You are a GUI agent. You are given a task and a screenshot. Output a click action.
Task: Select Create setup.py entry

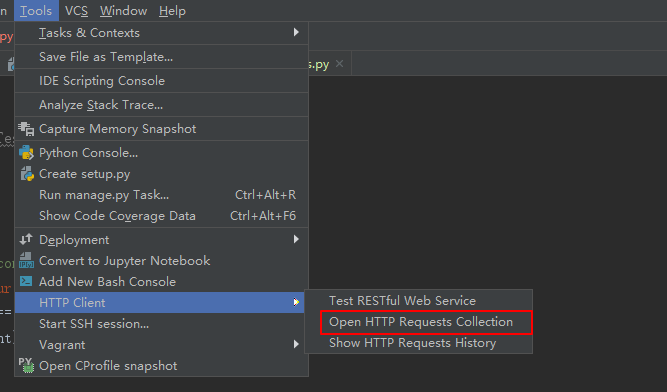coord(162,174)
